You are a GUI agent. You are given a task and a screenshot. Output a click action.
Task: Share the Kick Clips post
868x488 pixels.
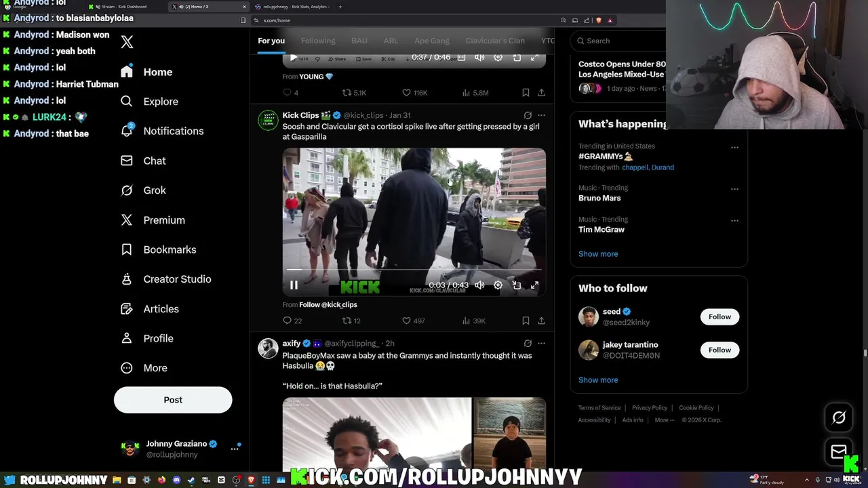click(x=541, y=321)
